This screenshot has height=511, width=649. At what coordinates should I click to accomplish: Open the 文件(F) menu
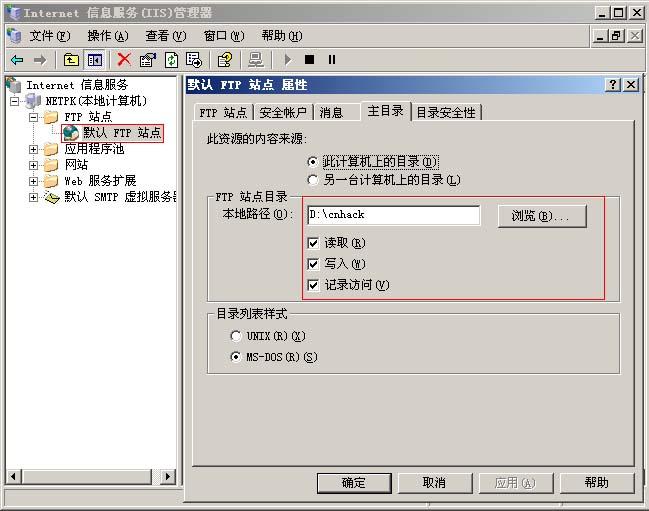[50, 36]
